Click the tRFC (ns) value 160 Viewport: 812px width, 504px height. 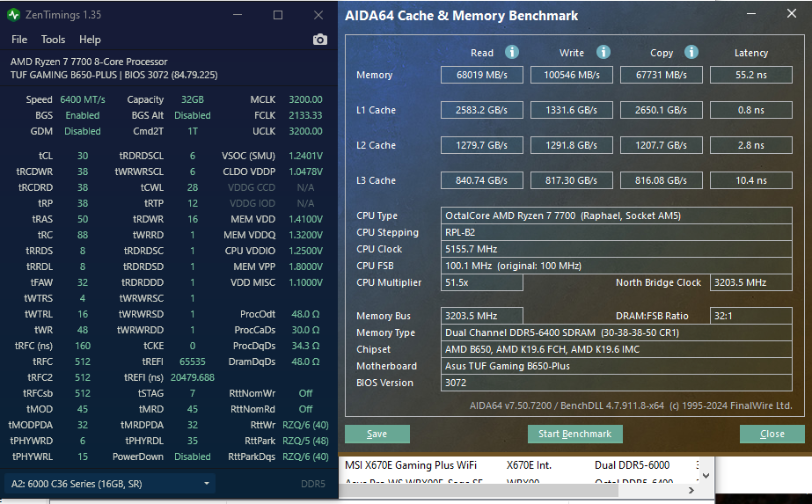(83, 346)
